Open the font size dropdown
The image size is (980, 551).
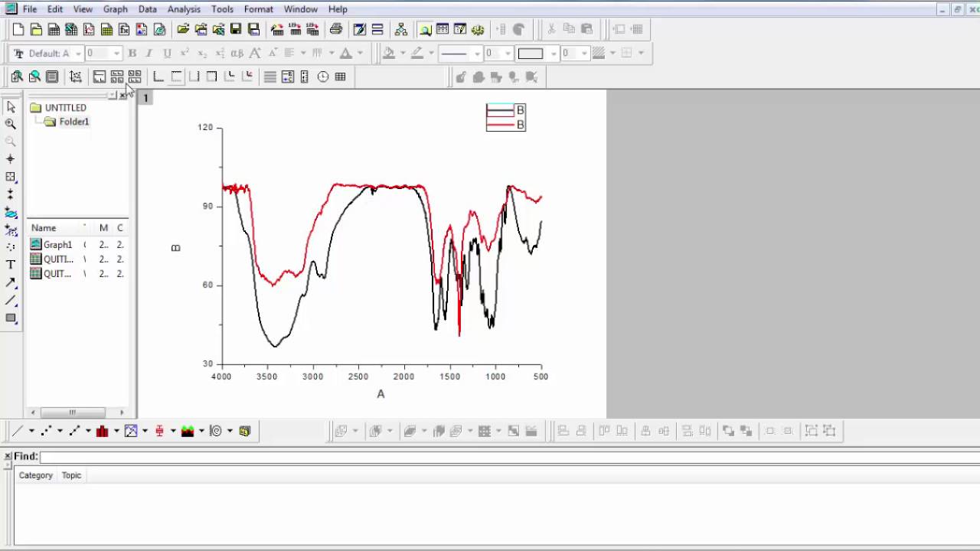116,54
